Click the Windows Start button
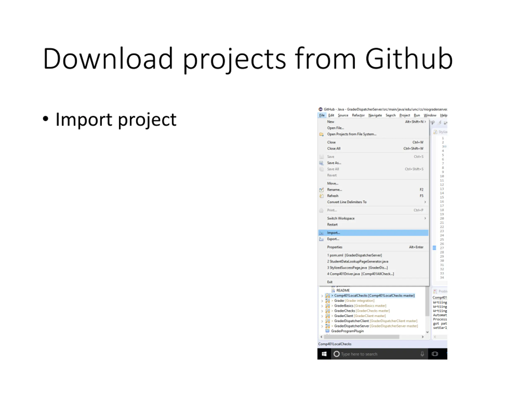This screenshot has width=532, height=399. pyautogui.click(x=324, y=354)
